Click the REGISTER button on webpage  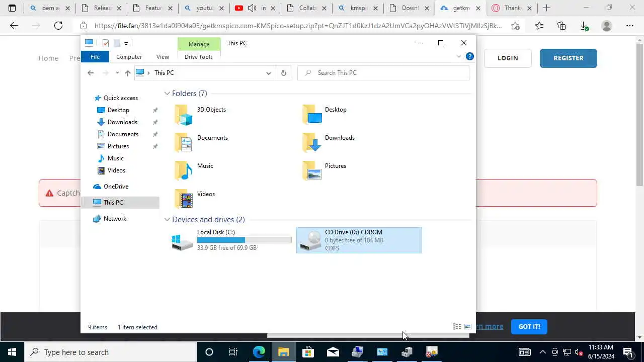coord(569,58)
